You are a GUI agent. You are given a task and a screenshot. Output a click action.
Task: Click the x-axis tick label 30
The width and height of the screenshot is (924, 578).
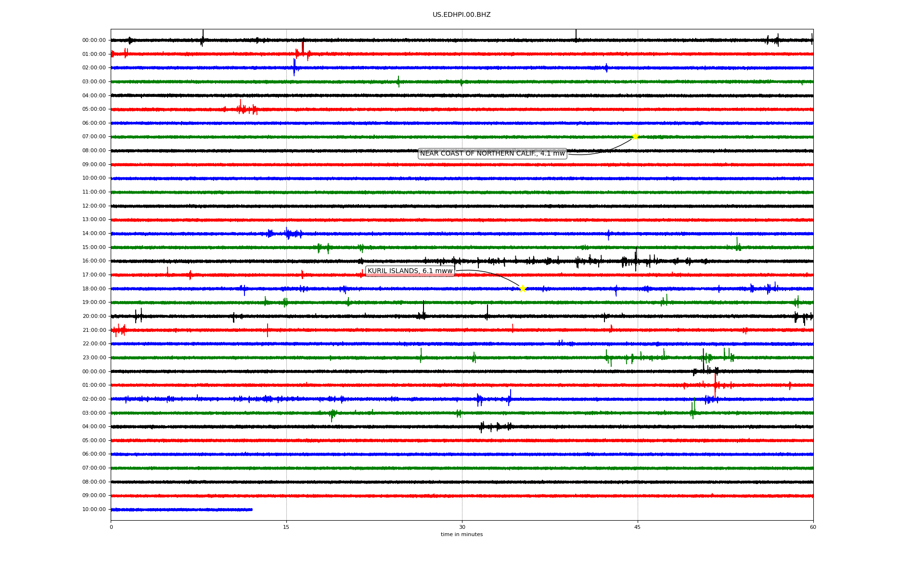point(462,527)
